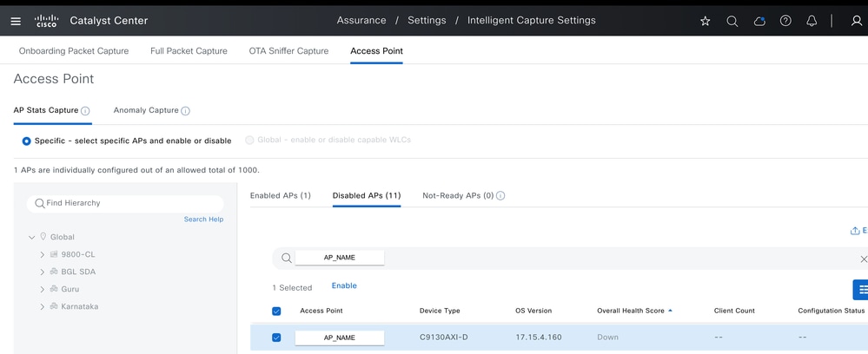Open the Anomaly Capture sub-tab
The image size is (868, 354).
146,110
